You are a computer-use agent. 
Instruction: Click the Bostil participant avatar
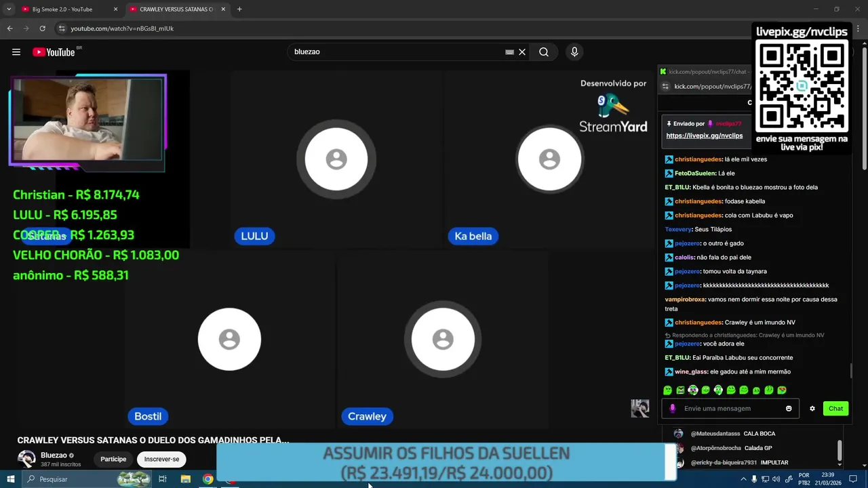click(x=229, y=340)
